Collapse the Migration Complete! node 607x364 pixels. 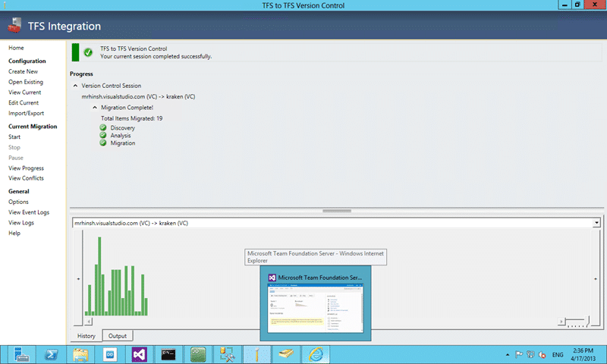(94, 108)
